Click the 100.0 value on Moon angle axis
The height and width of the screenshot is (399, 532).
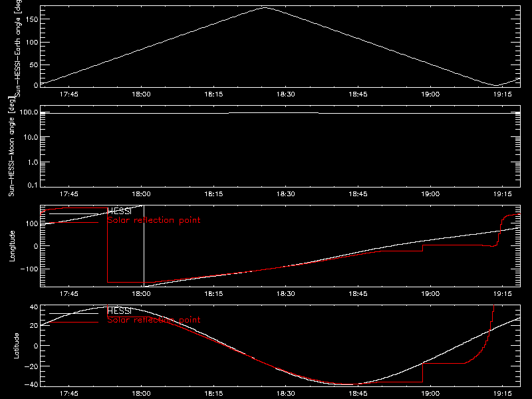tap(29, 112)
